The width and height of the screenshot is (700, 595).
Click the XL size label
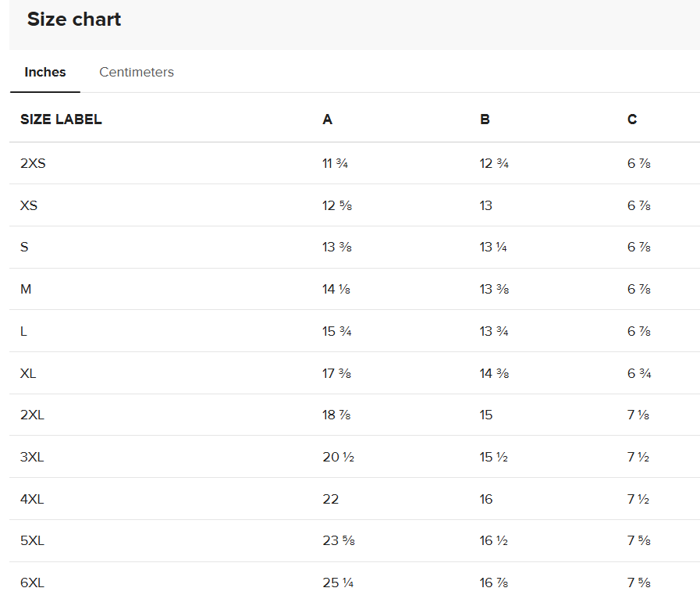click(28, 373)
